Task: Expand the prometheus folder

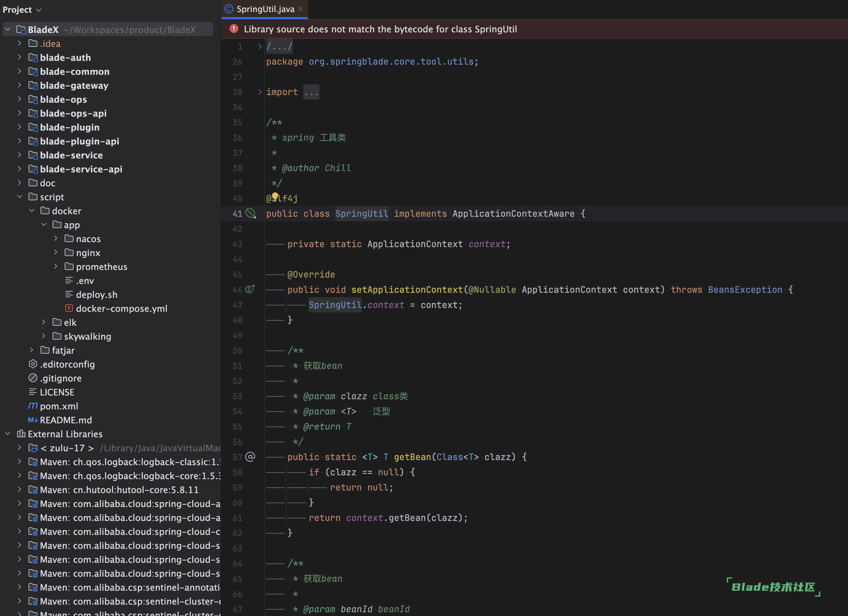Action: pos(55,266)
